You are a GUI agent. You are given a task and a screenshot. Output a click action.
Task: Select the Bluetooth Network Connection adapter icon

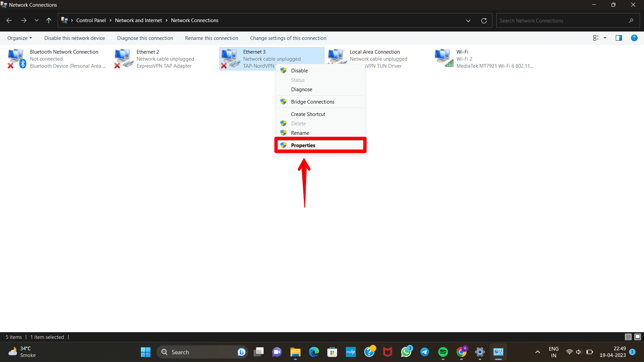17,59
